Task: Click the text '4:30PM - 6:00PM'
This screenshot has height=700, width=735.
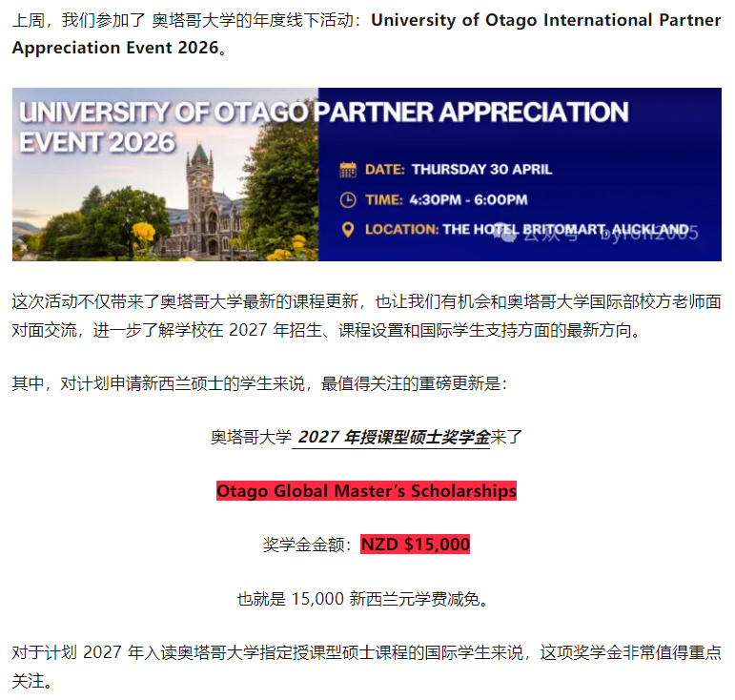Action: point(468,199)
